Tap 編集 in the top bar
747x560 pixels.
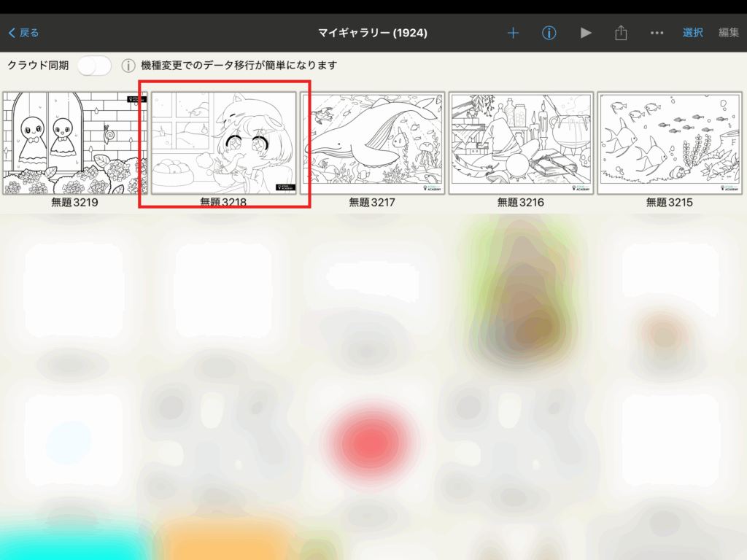[x=728, y=33]
